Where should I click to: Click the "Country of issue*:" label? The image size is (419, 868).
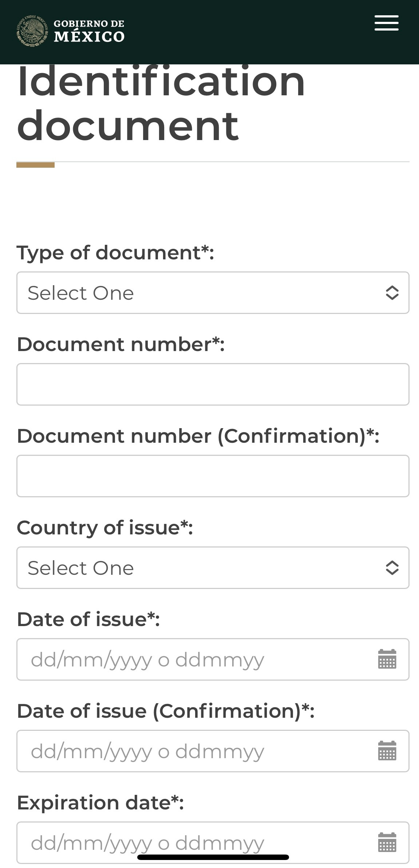click(105, 527)
